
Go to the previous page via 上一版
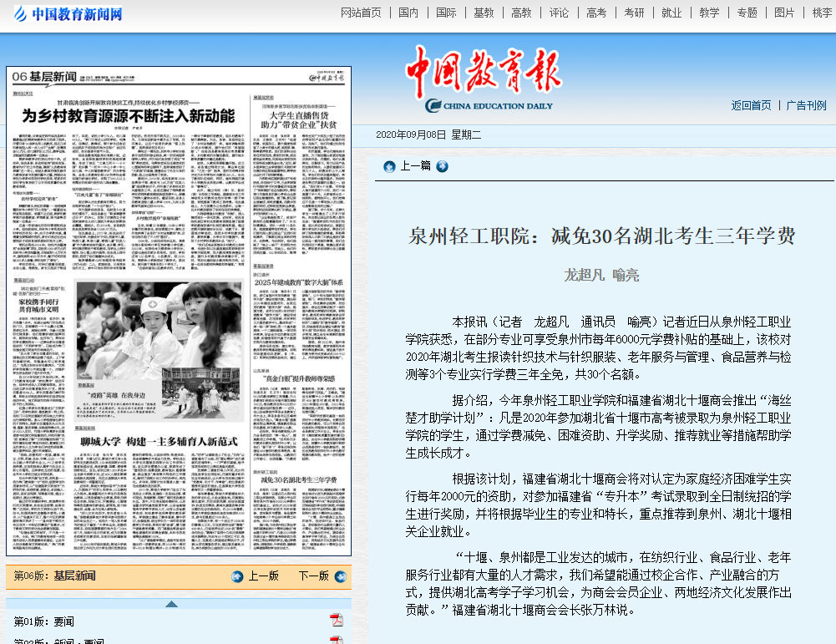[x=263, y=576]
